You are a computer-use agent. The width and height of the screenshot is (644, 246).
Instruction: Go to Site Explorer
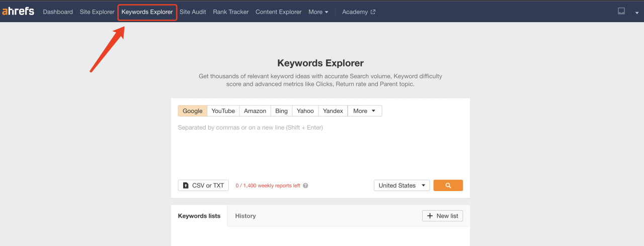tap(97, 12)
